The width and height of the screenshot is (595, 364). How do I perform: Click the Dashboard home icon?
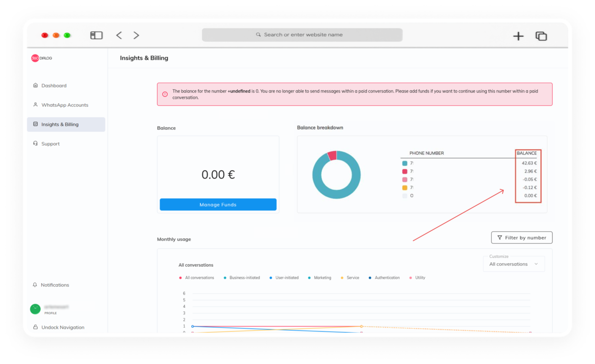(35, 85)
